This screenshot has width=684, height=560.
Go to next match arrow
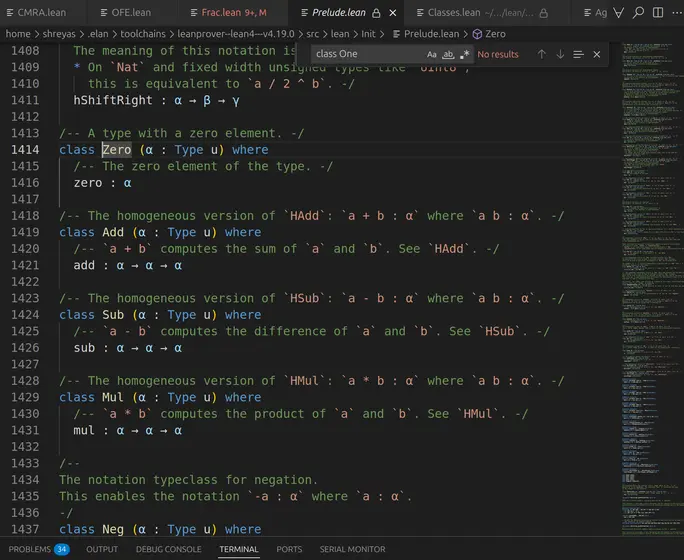560,54
